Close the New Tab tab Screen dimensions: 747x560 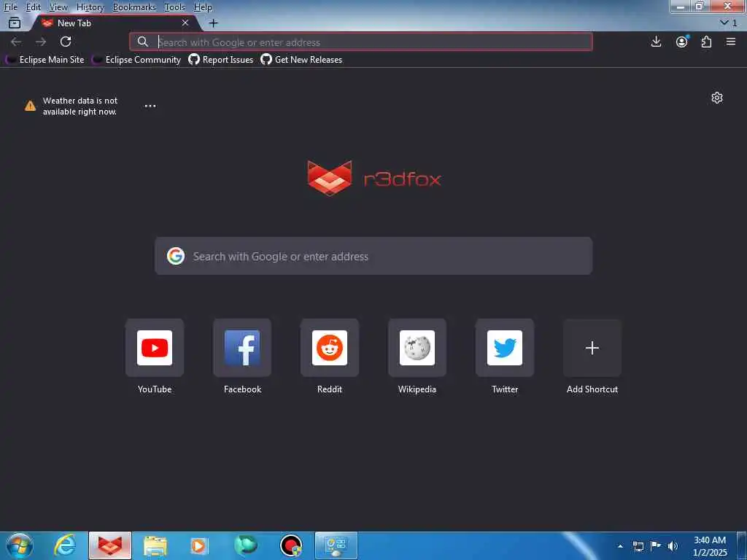coord(185,23)
